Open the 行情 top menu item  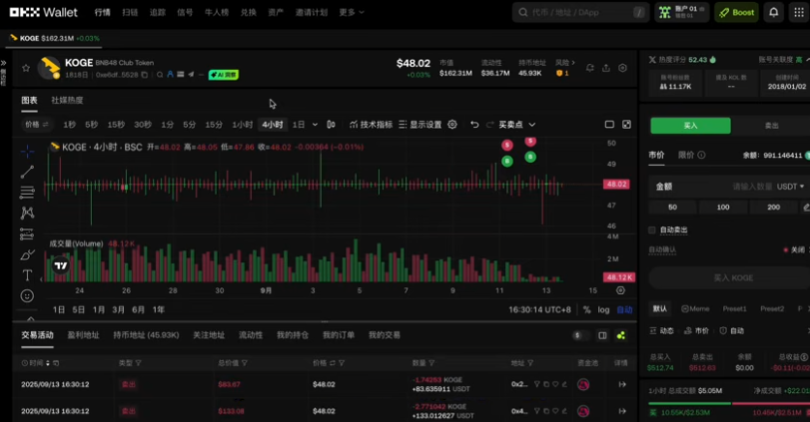102,12
